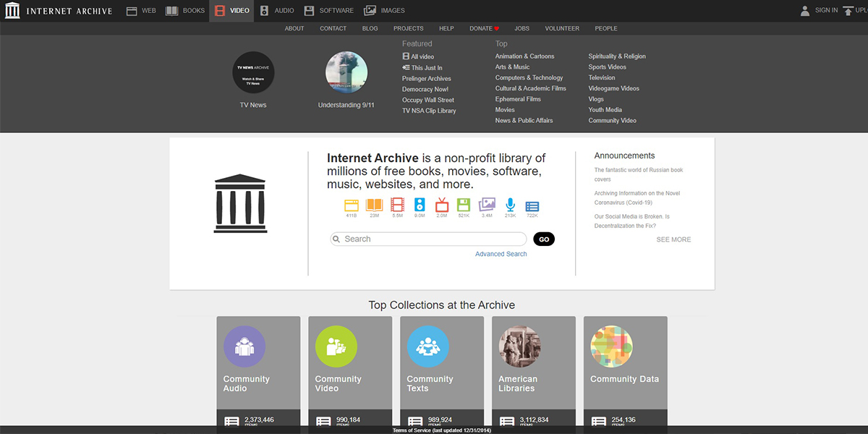Screen dimensions: 868x434
Task: Open the Jobs link
Action: (x=522, y=28)
